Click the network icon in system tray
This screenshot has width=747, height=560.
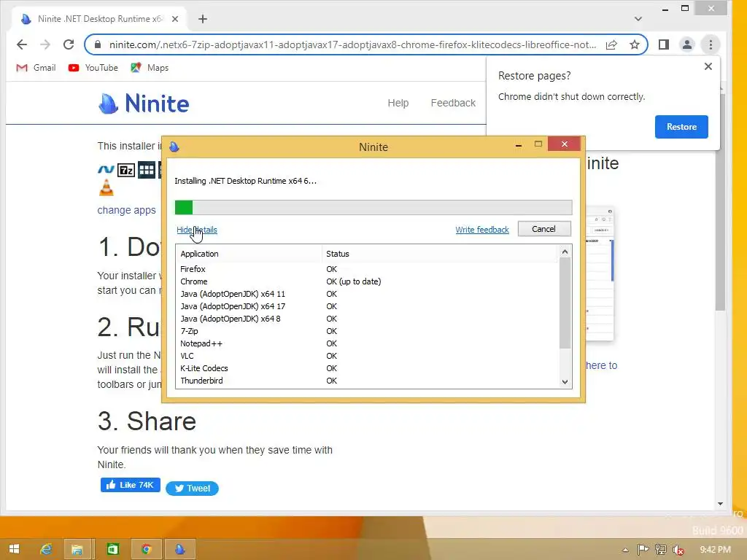[x=660, y=550]
